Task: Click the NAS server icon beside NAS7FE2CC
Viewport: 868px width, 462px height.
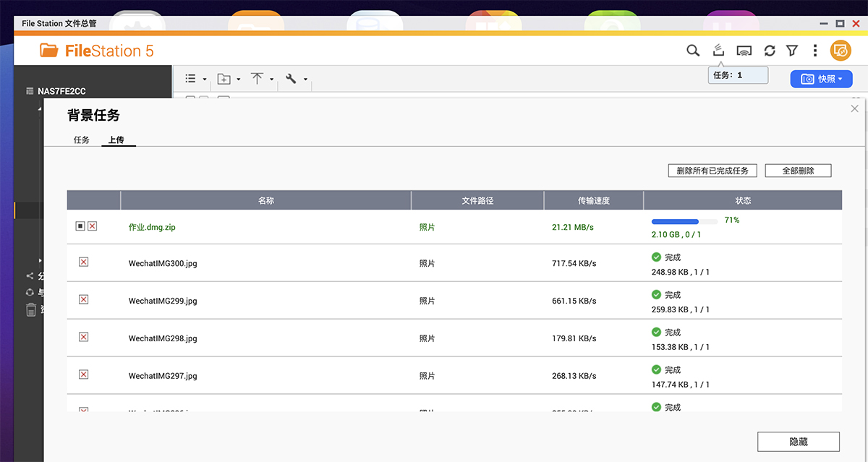Action: click(x=30, y=92)
